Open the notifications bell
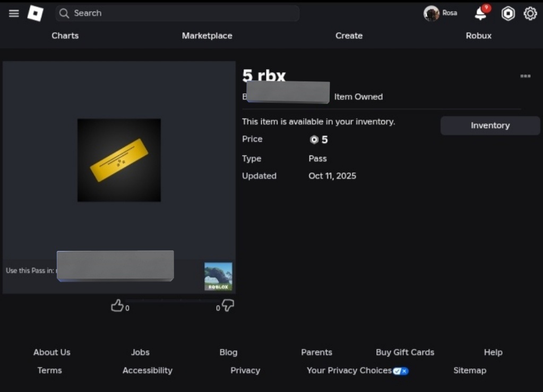543x392 pixels. [x=481, y=13]
